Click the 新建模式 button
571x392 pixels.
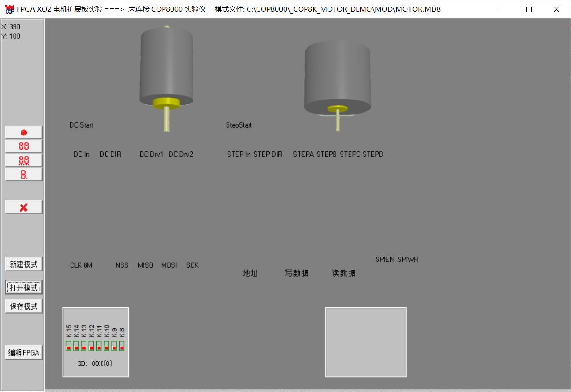(23, 264)
